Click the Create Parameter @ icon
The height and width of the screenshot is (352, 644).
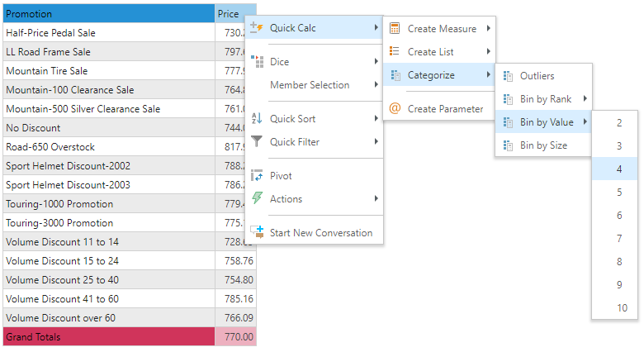tap(395, 109)
